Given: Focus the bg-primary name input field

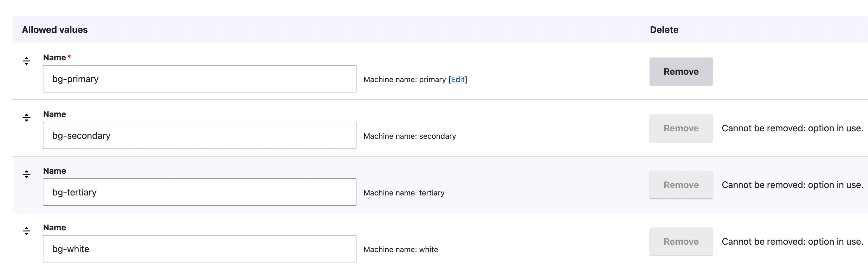Looking at the screenshot, I should click(199, 79).
